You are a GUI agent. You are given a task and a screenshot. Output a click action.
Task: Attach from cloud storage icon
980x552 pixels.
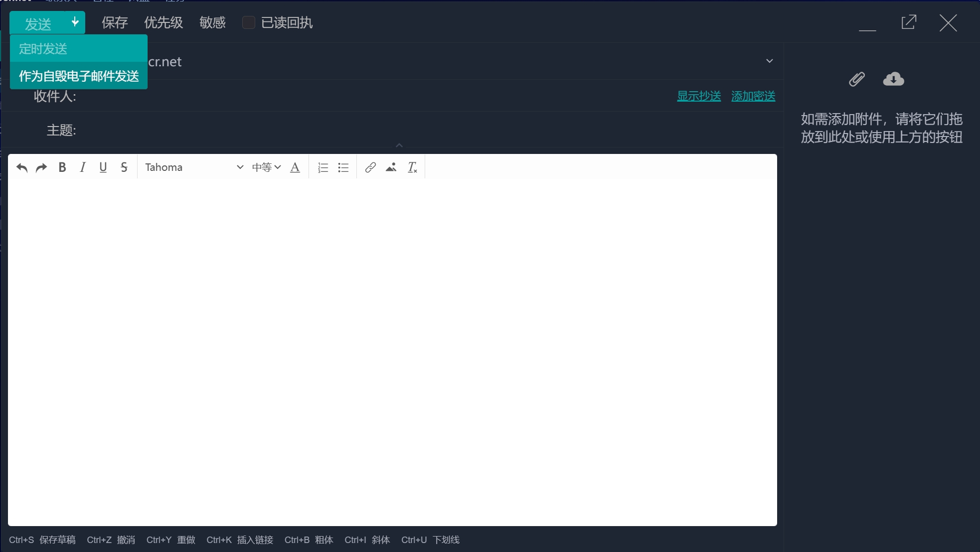(x=893, y=79)
